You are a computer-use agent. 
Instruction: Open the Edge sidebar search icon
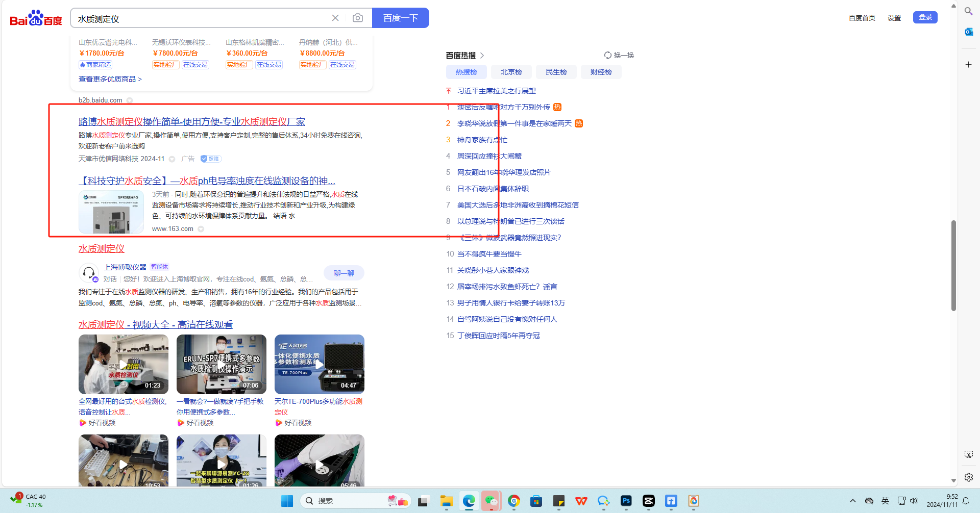point(968,11)
